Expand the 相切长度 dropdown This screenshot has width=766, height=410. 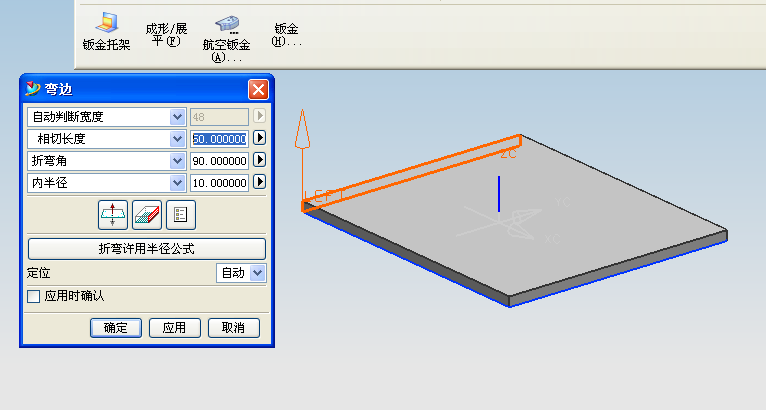tap(177, 139)
